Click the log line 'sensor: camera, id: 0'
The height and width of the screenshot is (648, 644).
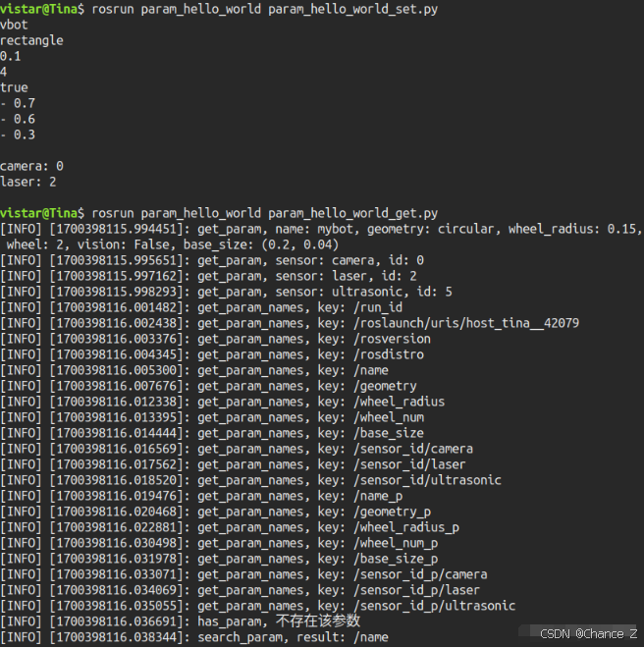[212, 260]
